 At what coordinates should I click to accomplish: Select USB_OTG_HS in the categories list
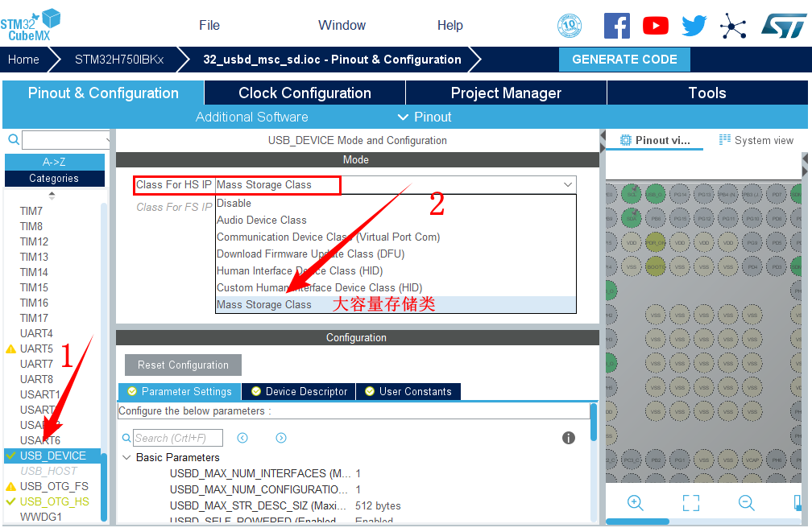click(x=54, y=501)
